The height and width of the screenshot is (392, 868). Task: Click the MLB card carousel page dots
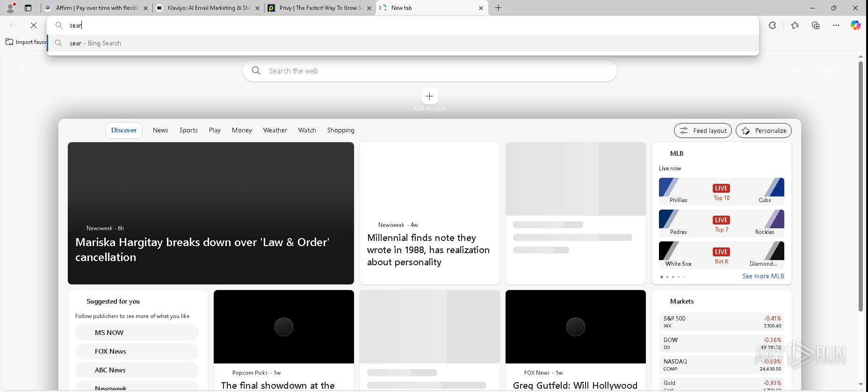tap(673, 277)
